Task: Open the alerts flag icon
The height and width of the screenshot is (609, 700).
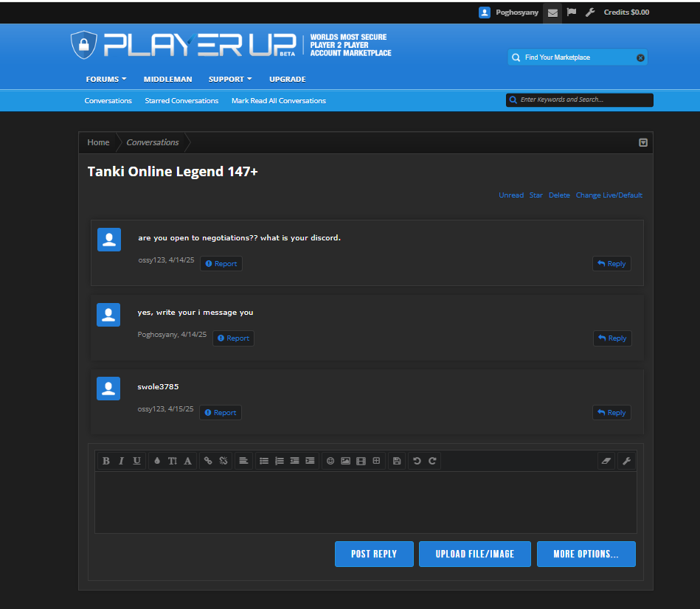Action: (572, 12)
